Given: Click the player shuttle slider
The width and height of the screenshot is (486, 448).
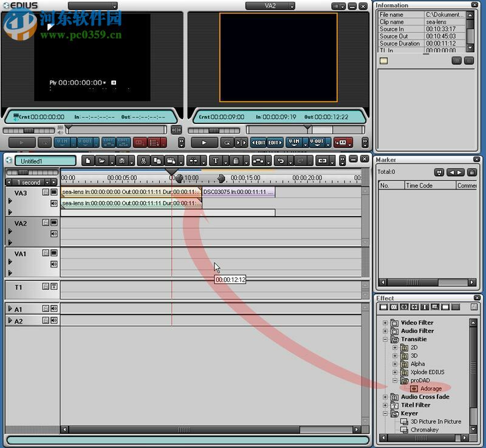Looking at the screenshot, I should coord(29,131).
